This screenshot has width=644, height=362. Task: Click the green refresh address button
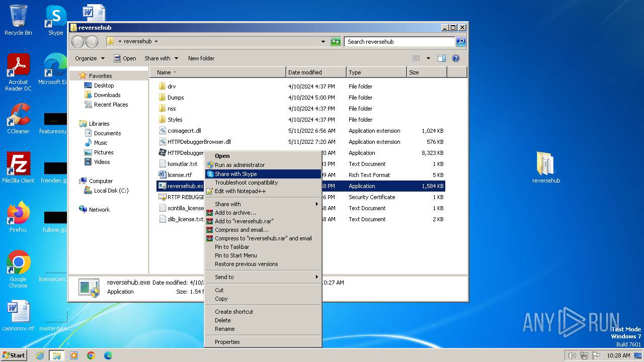point(336,42)
